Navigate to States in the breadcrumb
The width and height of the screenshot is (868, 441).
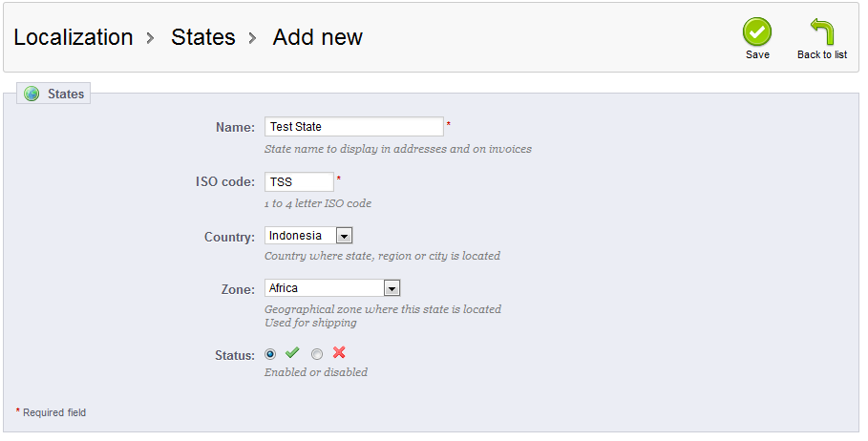[202, 37]
